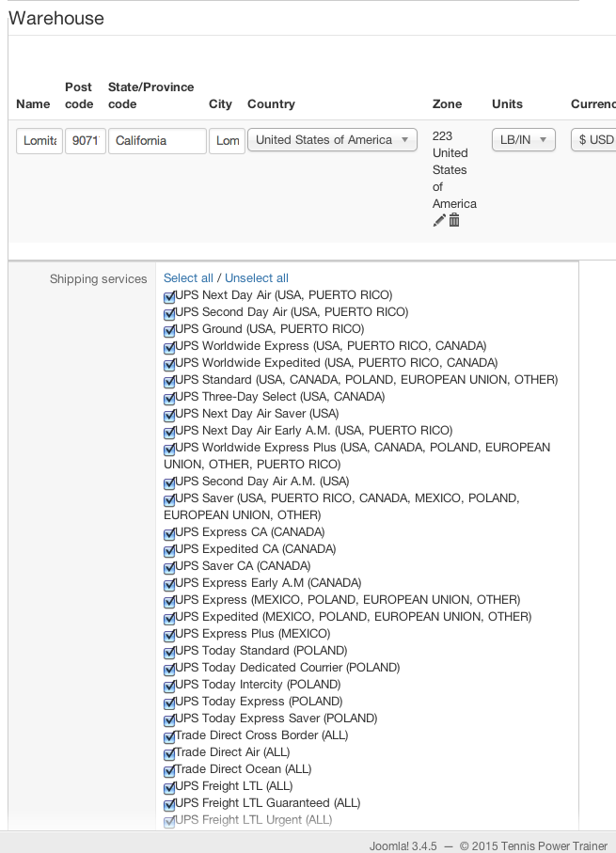
Task: Click the 223 United States of America zone text
Action: (454, 169)
